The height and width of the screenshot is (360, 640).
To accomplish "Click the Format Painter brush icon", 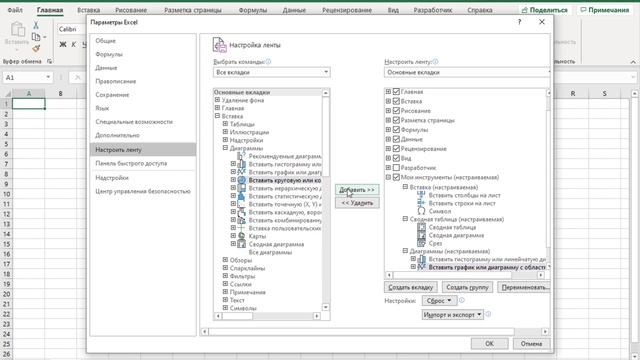I will click(36, 48).
